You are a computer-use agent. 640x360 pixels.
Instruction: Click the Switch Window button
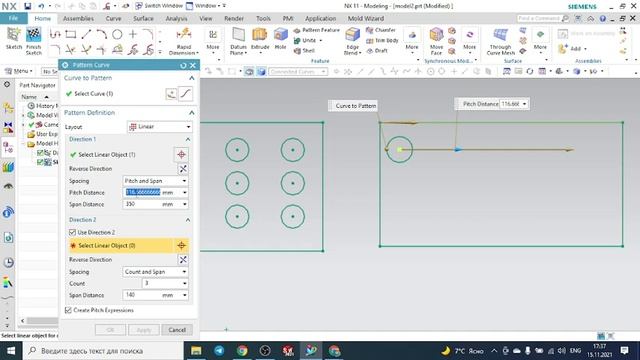point(159,6)
